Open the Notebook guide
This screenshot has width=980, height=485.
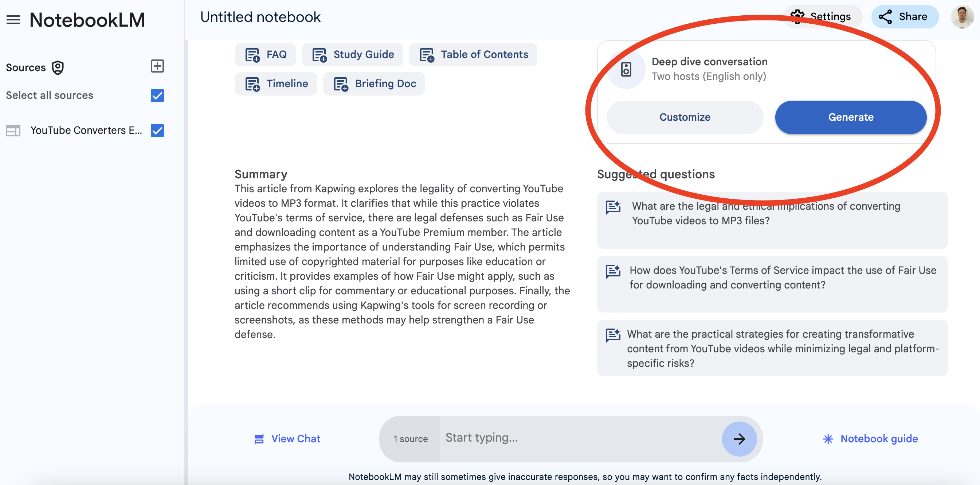pos(870,439)
